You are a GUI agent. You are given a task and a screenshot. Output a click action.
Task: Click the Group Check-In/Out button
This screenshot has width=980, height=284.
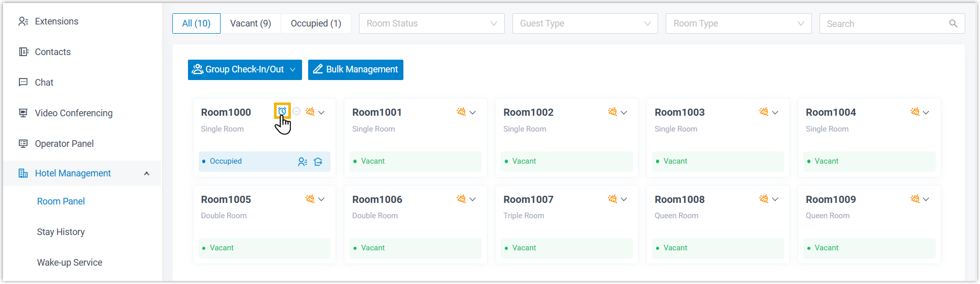[244, 70]
